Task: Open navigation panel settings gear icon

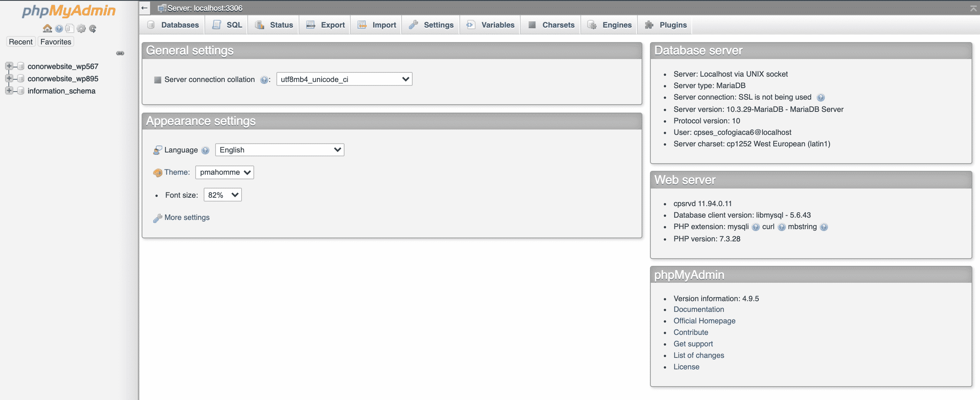Action: (x=81, y=28)
